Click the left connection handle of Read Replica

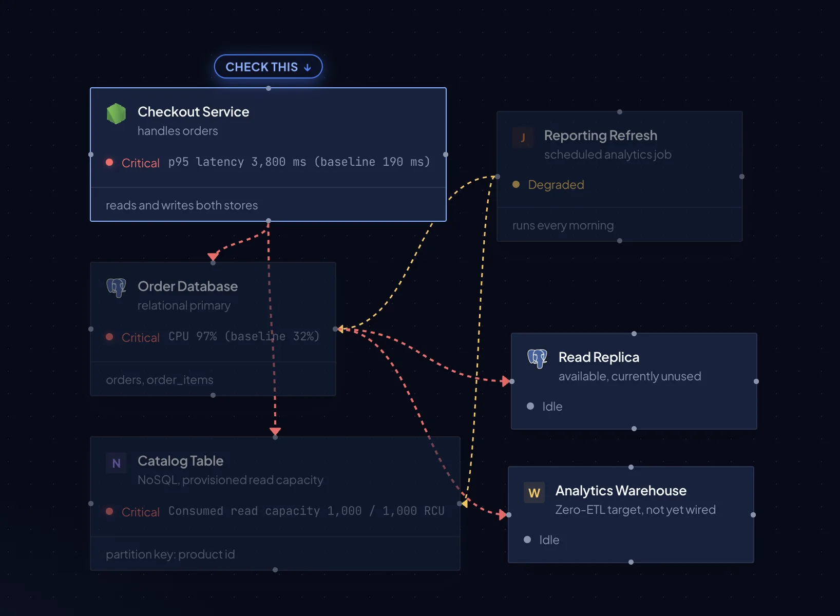(x=512, y=381)
